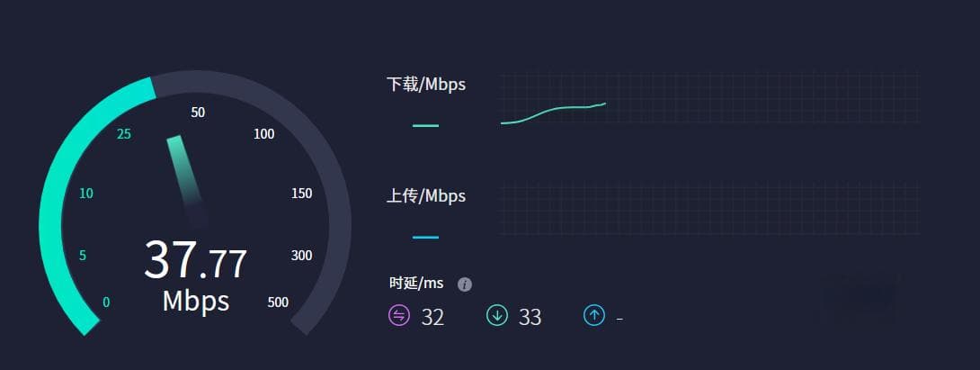Screen dimensions: 980x370
Task: Click the download latency value 33
Action: (x=530, y=318)
